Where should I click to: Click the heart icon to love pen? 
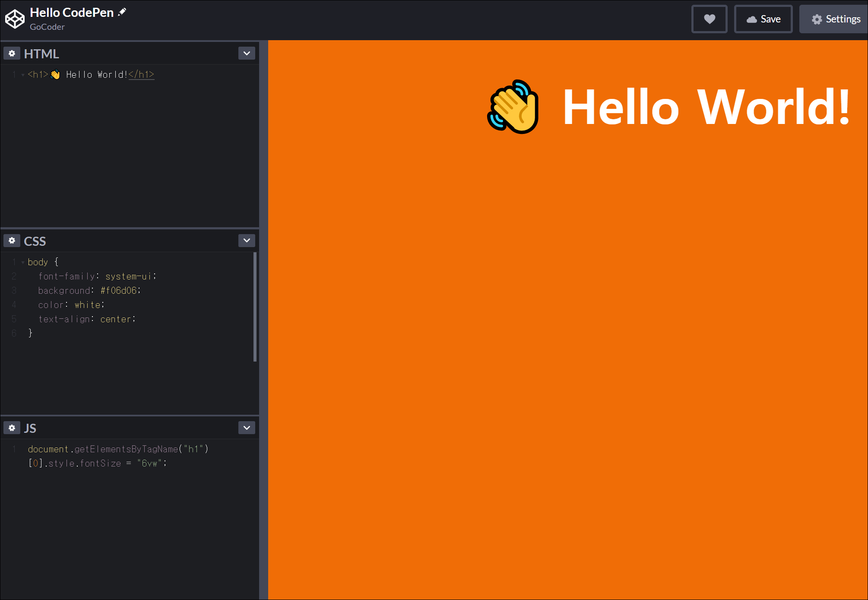click(709, 19)
